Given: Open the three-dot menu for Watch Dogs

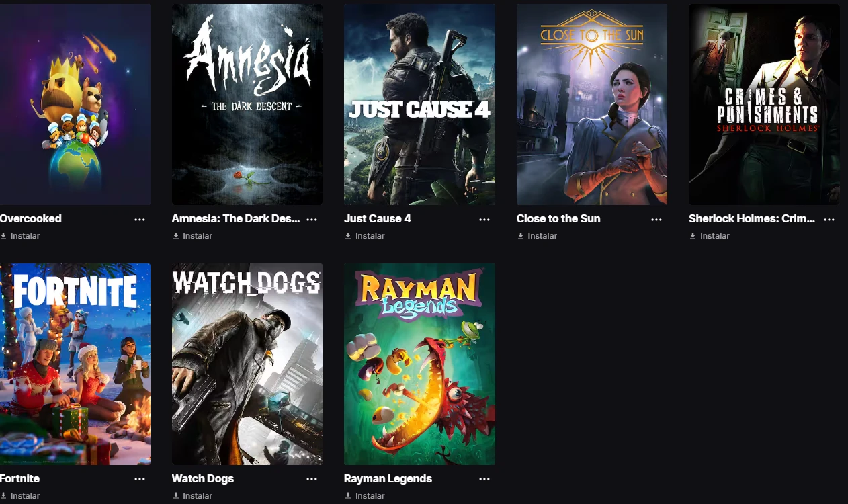Looking at the screenshot, I should point(312,479).
